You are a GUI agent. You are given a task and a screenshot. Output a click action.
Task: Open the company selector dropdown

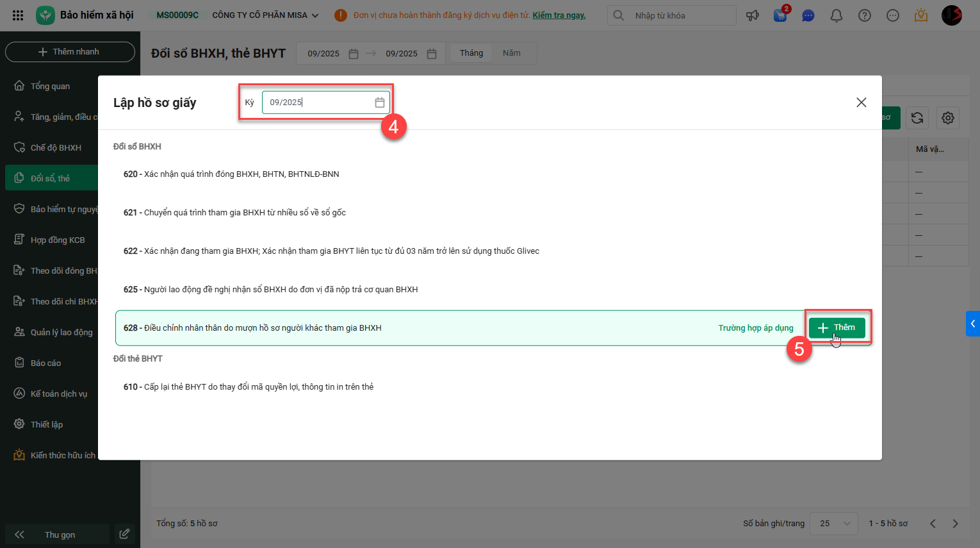pyautogui.click(x=265, y=15)
